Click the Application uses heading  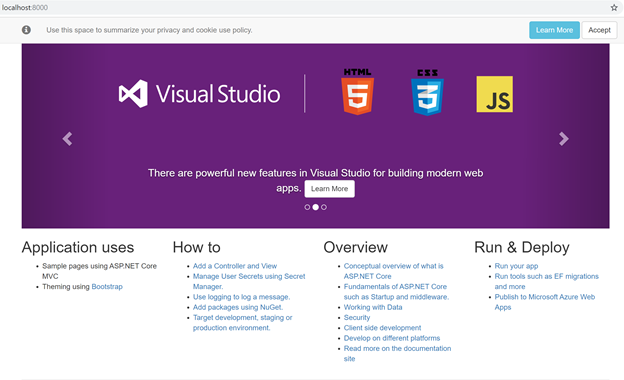tap(78, 247)
